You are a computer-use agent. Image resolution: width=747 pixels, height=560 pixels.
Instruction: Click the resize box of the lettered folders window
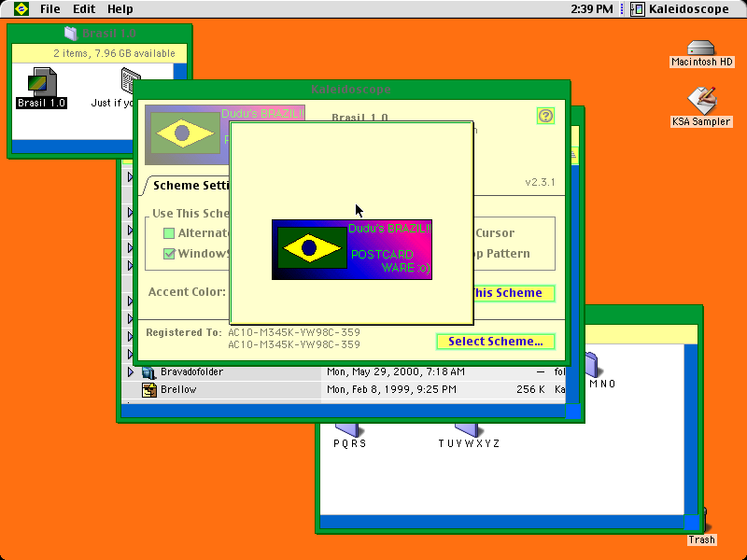click(x=692, y=523)
